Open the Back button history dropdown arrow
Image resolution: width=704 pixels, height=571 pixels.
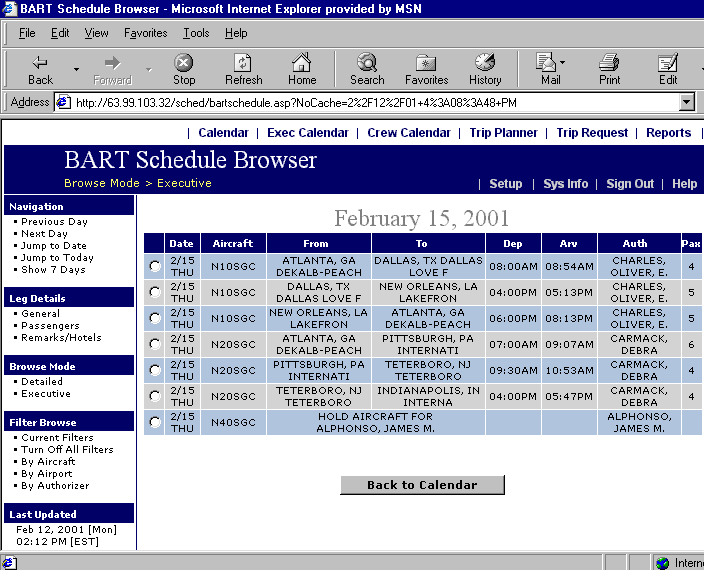tap(76, 68)
